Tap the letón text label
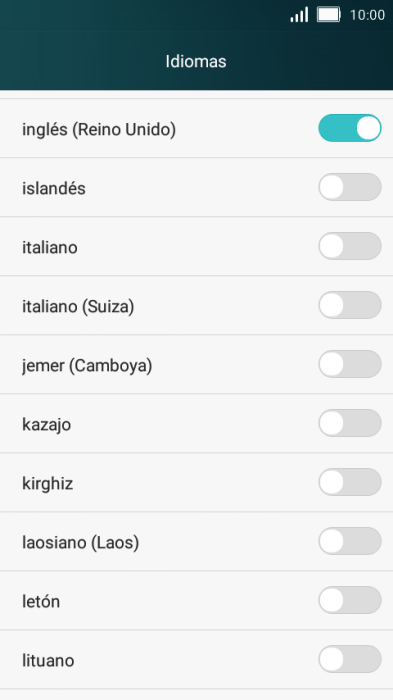The width and height of the screenshot is (393, 700). pos(41,601)
